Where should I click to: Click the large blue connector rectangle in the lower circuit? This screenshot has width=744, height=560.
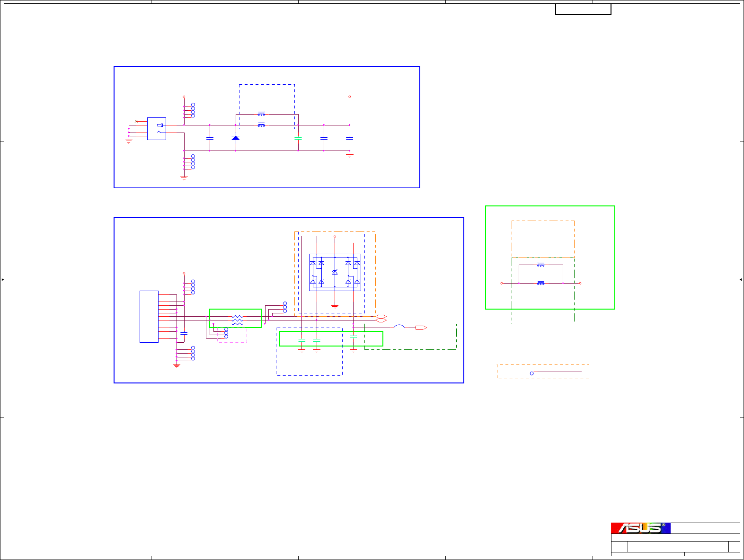149,317
